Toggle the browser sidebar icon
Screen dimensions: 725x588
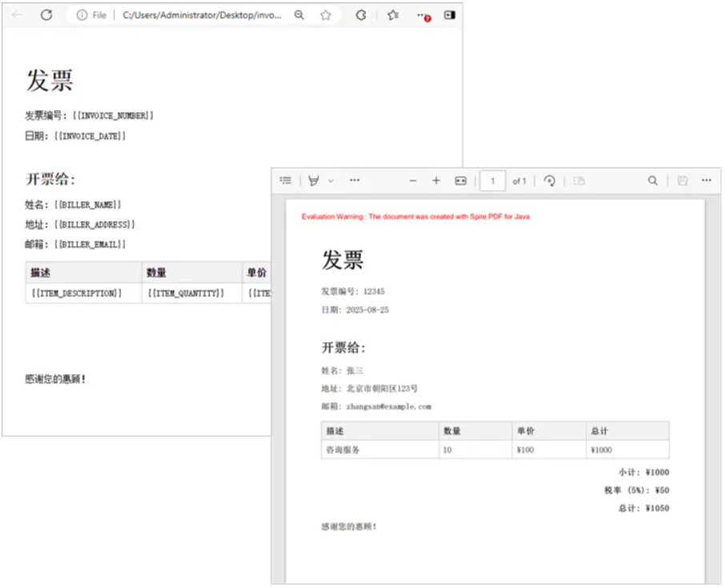(x=450, y=15)
